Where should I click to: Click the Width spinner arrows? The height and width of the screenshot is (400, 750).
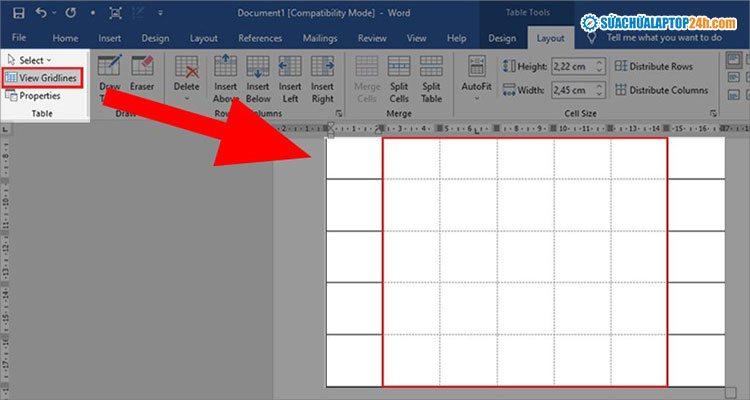click(x=599, y=89)
